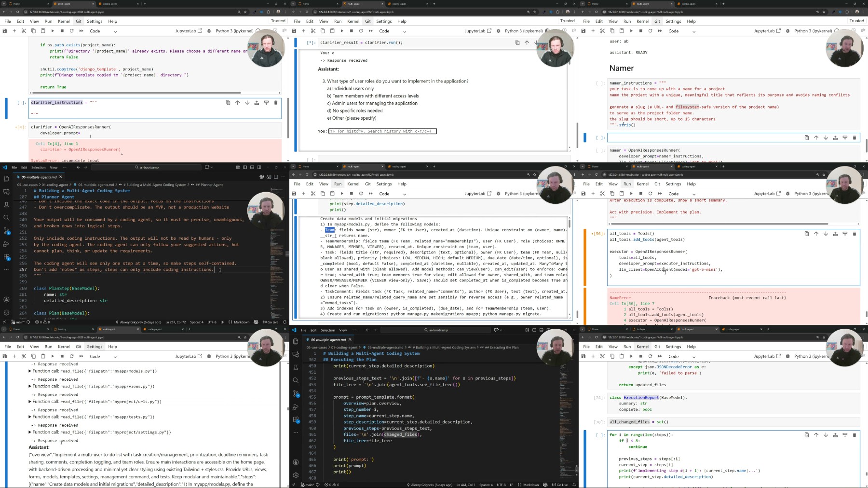868x488 pixels.
Task: Toggle Secondary Side Bar in Planner Agent VS Code
Action: (258, 167)
